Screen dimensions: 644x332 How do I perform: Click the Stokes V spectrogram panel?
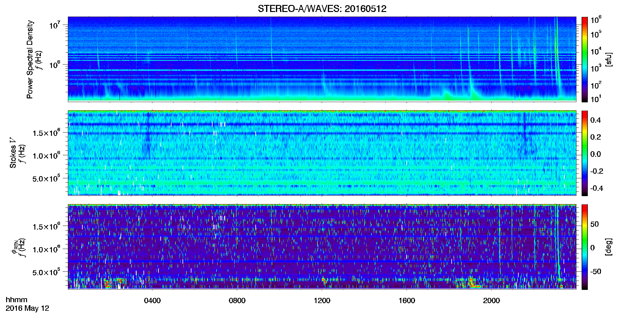click(322, 153)
